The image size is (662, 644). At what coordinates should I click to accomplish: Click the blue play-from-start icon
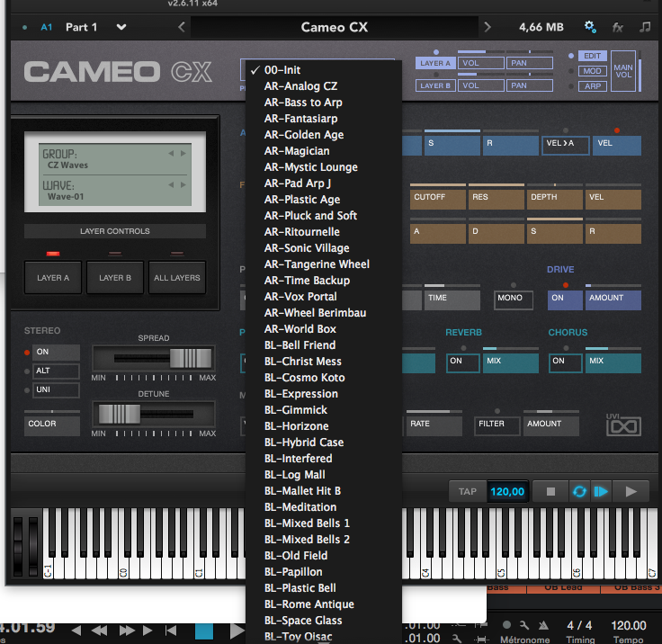tap(601, 492)
